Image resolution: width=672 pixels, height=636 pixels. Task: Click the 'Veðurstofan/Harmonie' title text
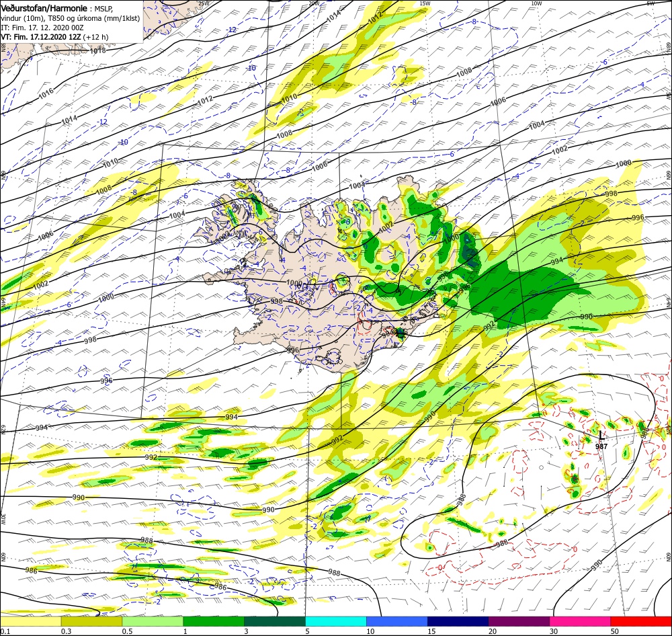44,8
